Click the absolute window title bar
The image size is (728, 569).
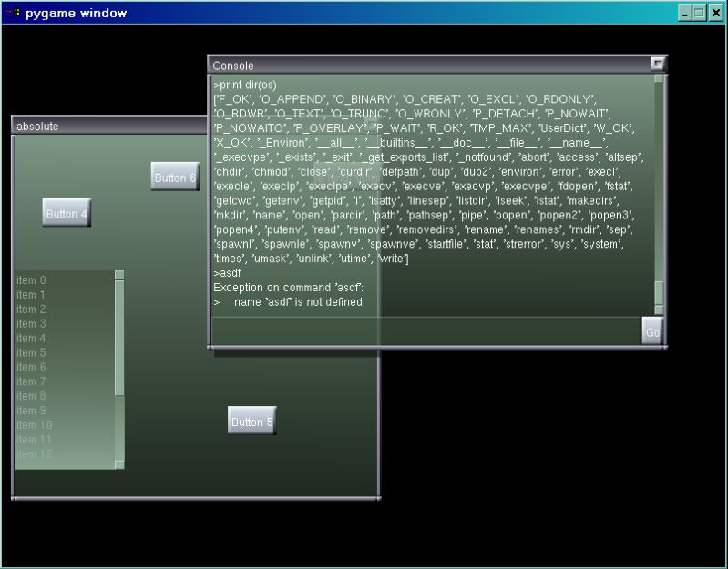109,126
